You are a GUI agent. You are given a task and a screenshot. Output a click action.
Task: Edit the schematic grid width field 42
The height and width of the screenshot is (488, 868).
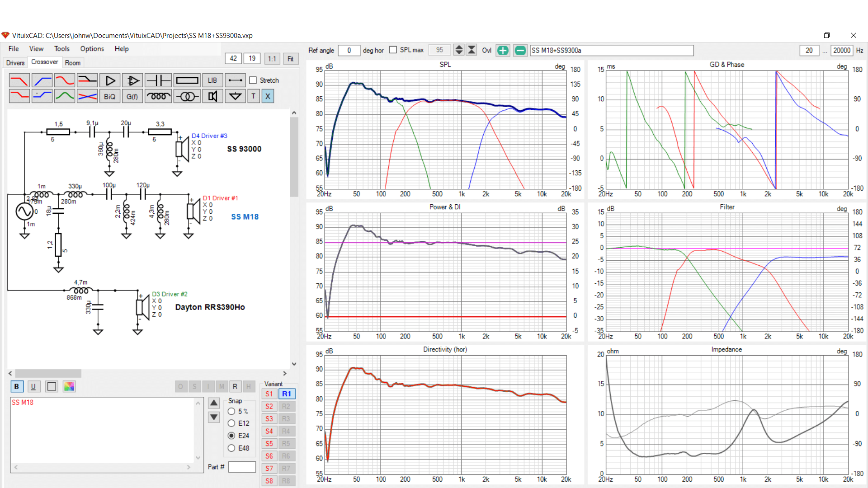(233, 58)
